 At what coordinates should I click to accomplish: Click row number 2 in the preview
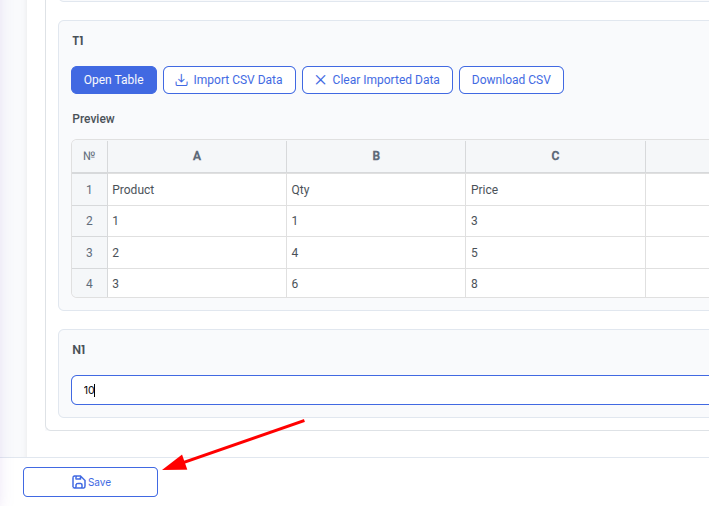(89, 221)
